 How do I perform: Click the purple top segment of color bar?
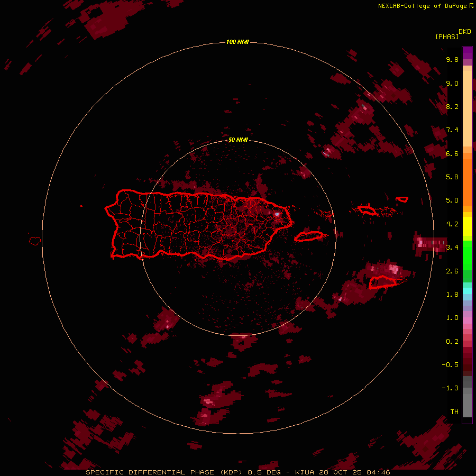467,53
